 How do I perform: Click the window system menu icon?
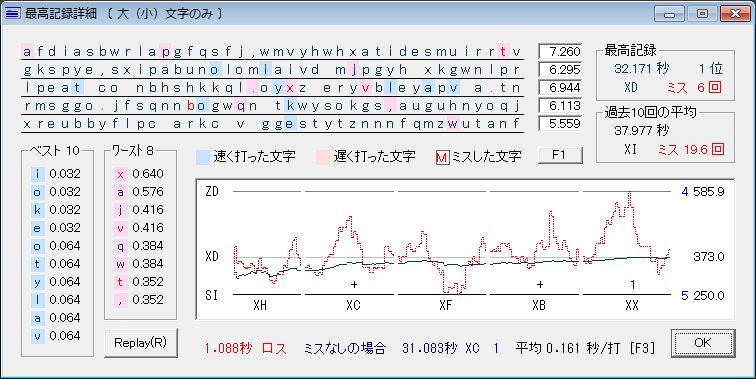click(13, 13)
